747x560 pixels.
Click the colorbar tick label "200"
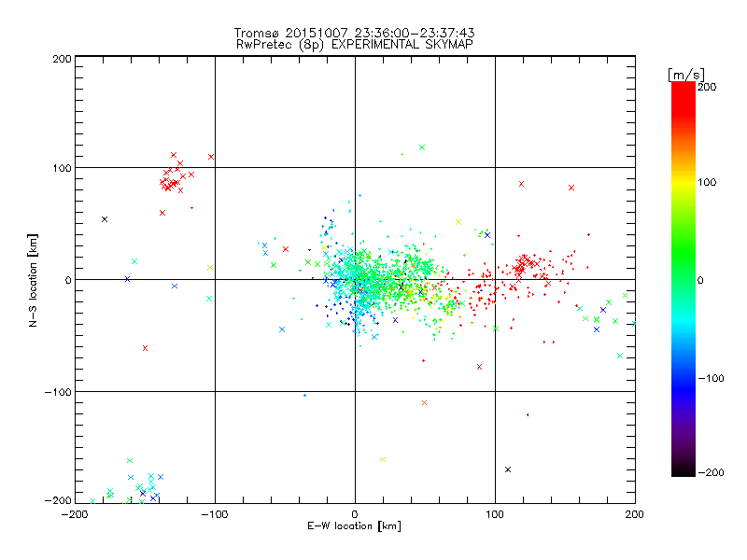[x=707, y=87]
